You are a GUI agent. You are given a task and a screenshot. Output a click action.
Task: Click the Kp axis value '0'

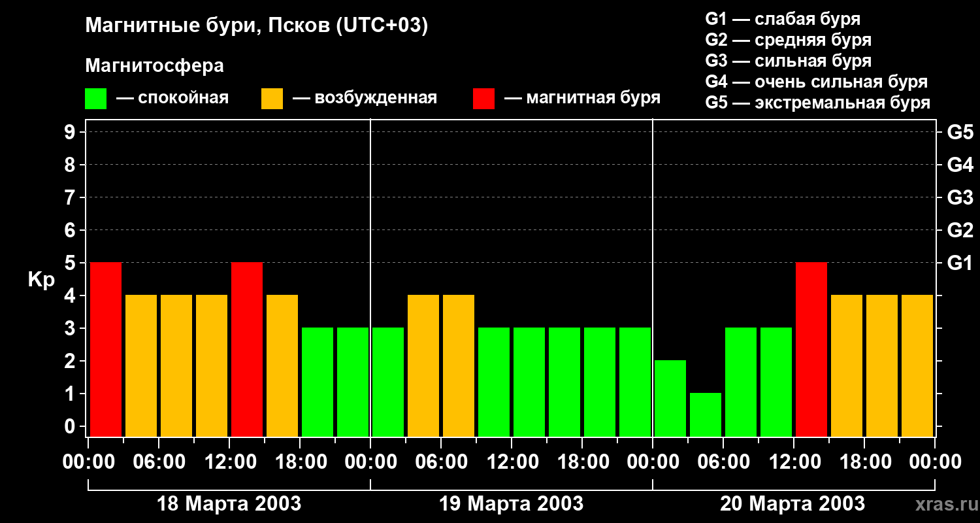pos(71,426)
